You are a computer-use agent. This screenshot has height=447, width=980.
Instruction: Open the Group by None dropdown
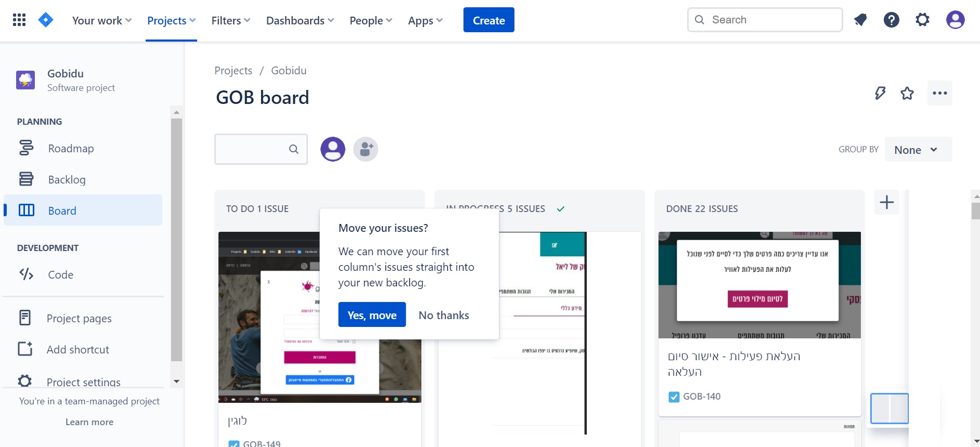click(918, 150)
